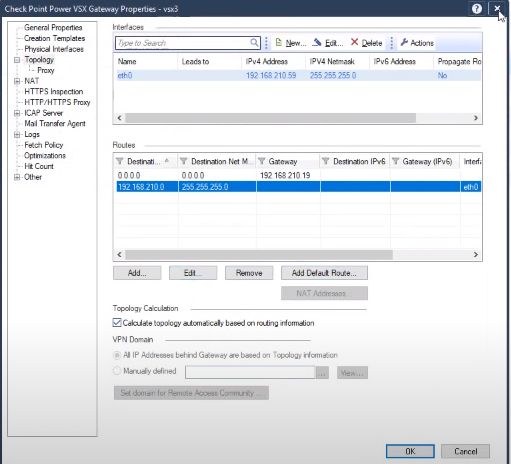The image size is (511, 464).
Task: Edit the selected interface
Action: point(328,43)
